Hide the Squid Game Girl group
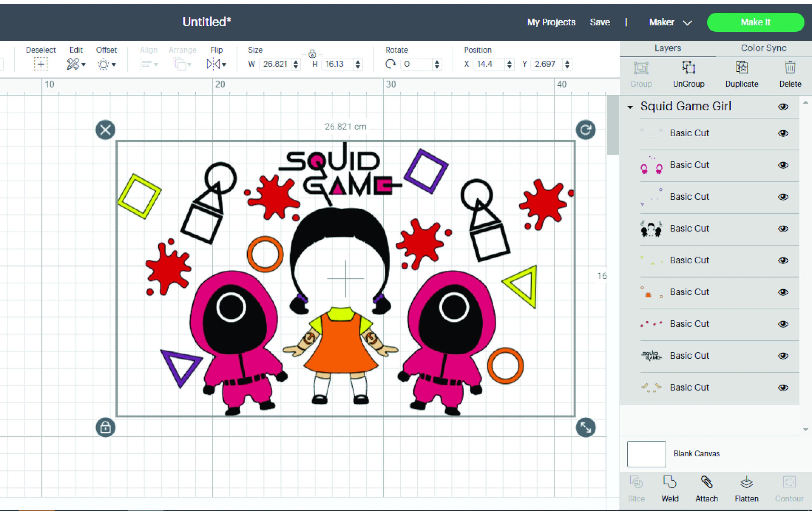Image resolution: width=812 pixels, height=511 pixels. pos(783,107)
